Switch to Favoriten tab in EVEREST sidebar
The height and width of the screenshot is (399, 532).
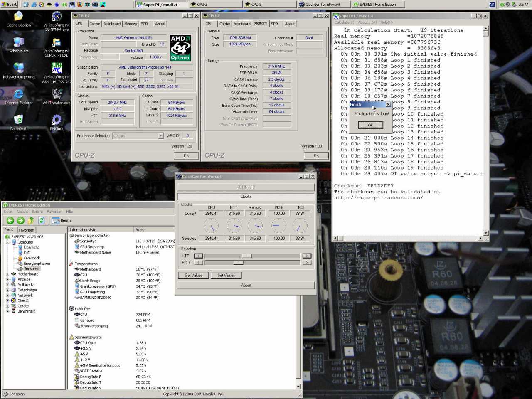[26, 230]
